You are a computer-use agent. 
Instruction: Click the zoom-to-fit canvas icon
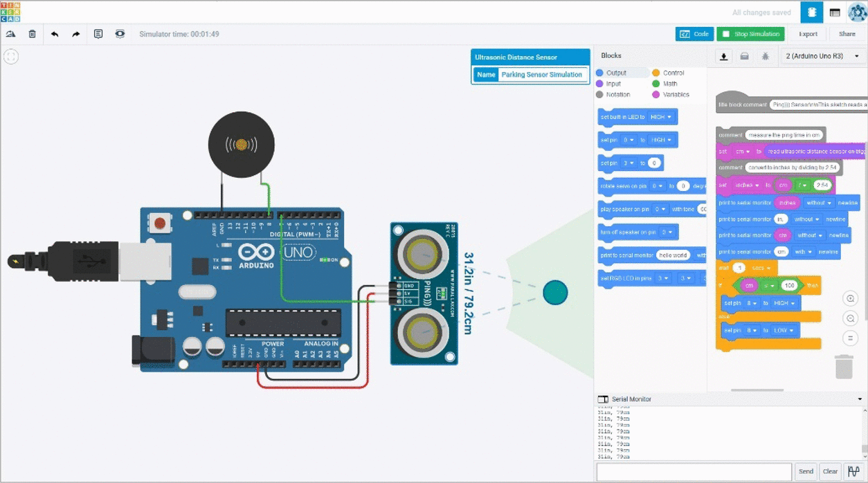[x=11, y=57]
